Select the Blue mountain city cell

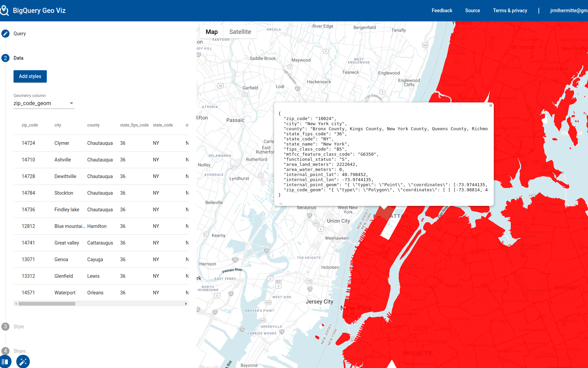coord(70,226)
